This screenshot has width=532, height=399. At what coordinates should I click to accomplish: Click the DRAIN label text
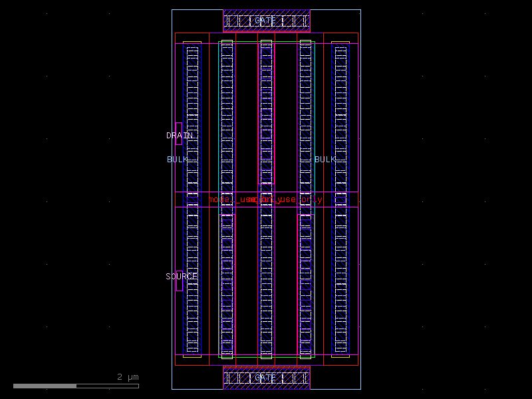pos(180,136)
